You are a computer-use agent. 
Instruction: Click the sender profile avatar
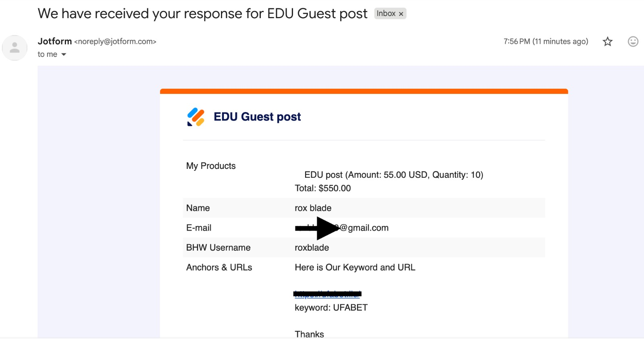(x=15, y=48)
